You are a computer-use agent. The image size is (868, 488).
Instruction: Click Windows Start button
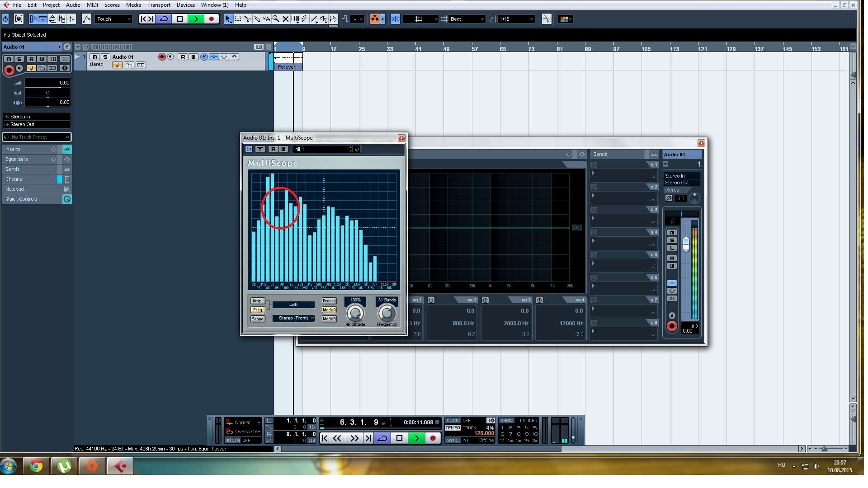(9, 466)
